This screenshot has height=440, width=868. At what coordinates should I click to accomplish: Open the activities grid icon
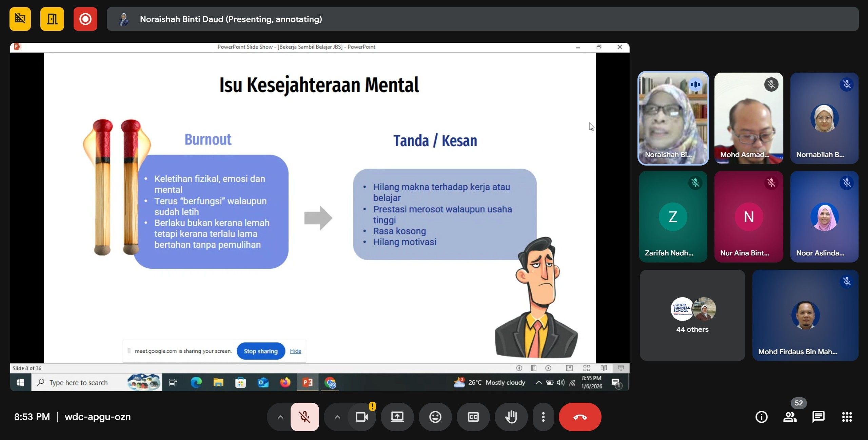(847, 417)
